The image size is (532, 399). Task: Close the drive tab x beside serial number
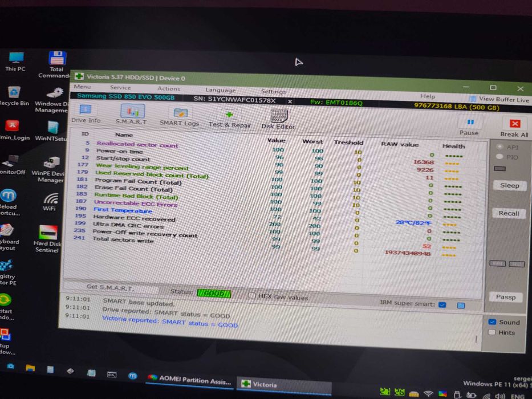[290, 101]
